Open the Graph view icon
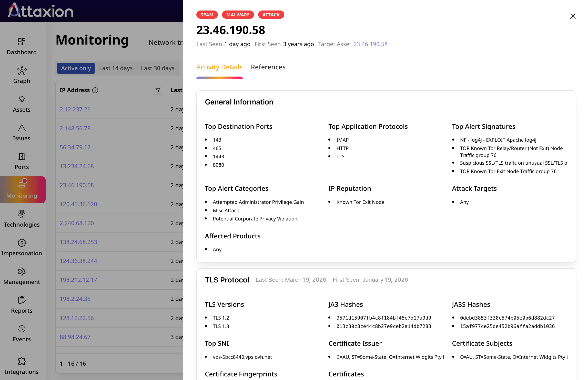Screen dimensions: 588x380 (22, 70)
